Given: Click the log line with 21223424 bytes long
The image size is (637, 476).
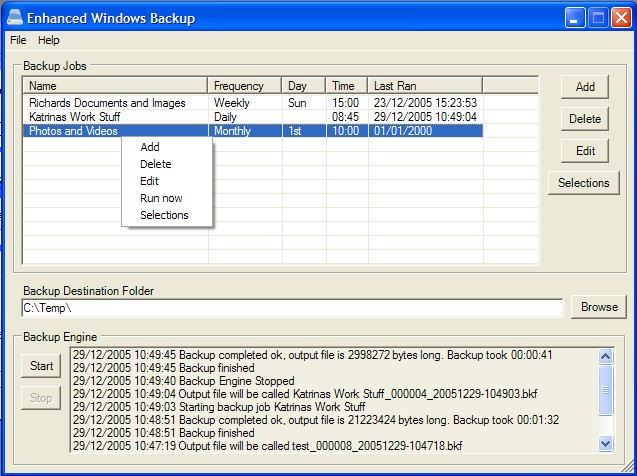Looking at the screenshot, I should [316, 420].
